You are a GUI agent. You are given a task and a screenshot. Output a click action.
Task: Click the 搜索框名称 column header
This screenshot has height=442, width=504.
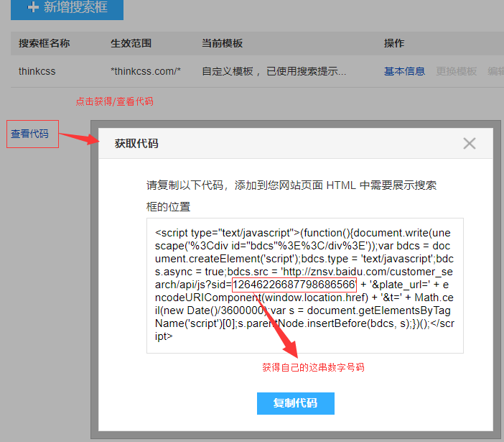pos(44,43)
